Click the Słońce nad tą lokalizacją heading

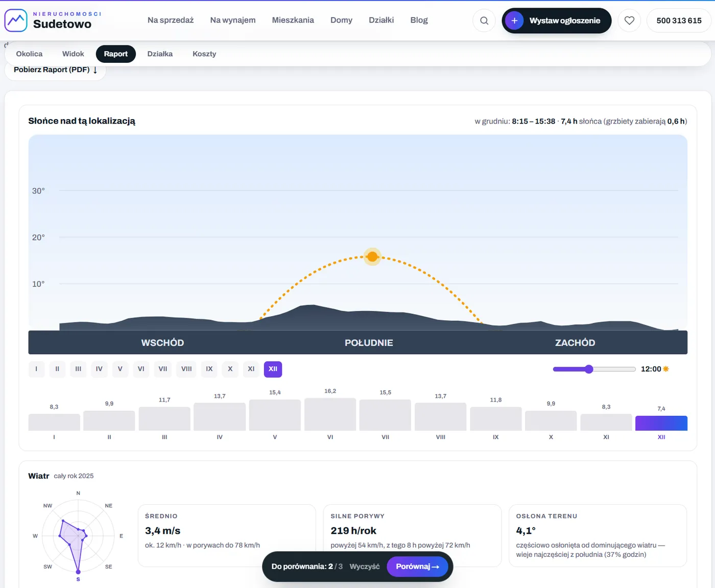(x=82, y=121)
